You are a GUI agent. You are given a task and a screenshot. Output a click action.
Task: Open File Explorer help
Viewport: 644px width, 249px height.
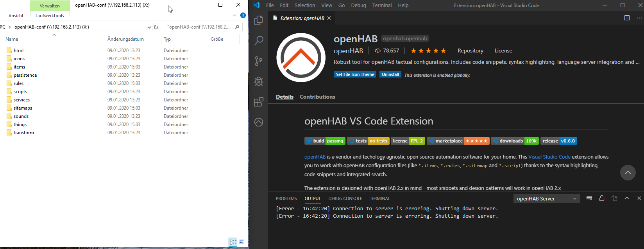[243, 15]
